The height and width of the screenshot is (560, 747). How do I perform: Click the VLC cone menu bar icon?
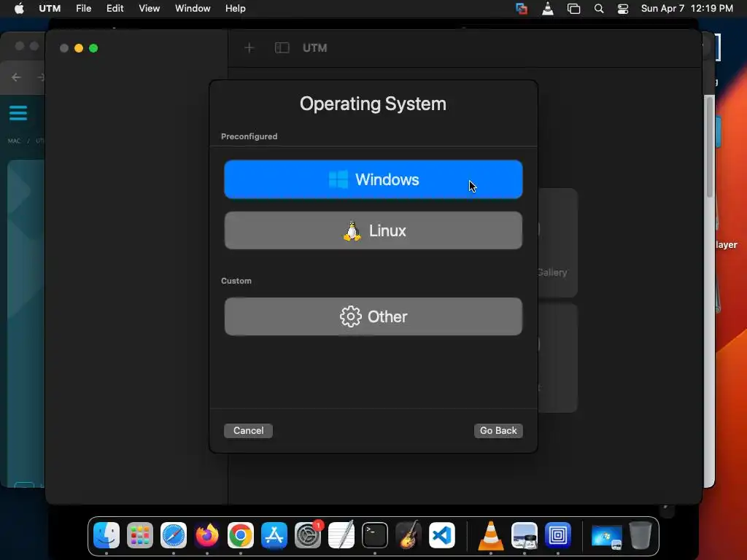pos(548,9)
